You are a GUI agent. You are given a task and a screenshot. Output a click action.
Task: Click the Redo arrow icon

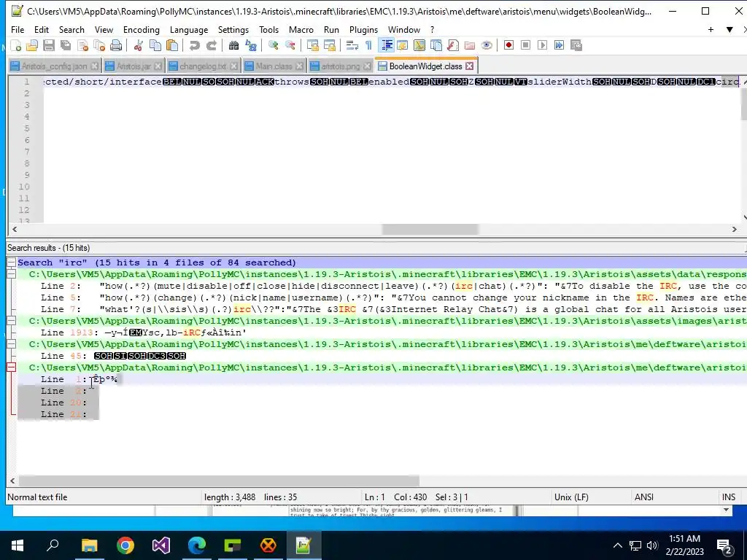211,46
